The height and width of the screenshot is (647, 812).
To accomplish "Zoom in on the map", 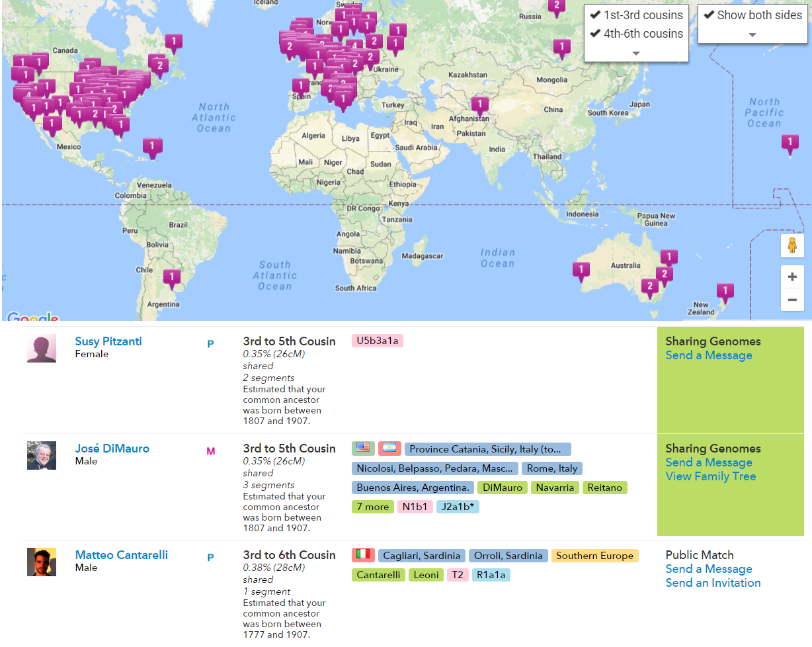I will [x=792, y=277].
